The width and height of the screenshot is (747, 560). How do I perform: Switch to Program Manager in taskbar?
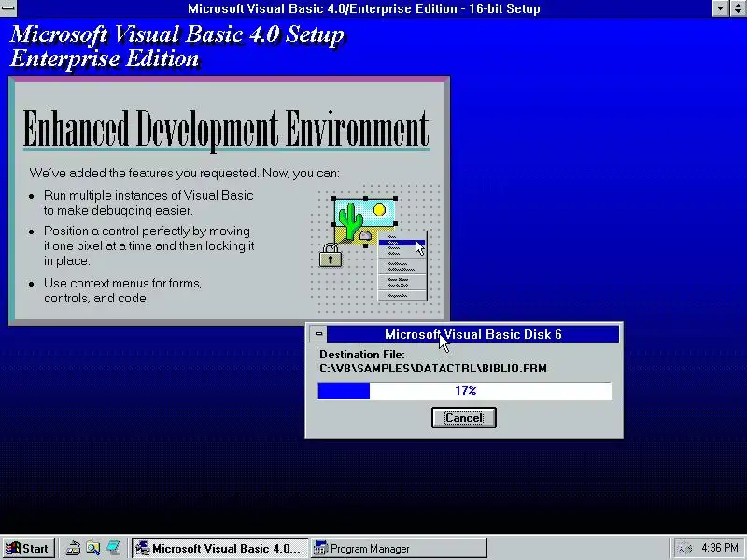[400, 548]
